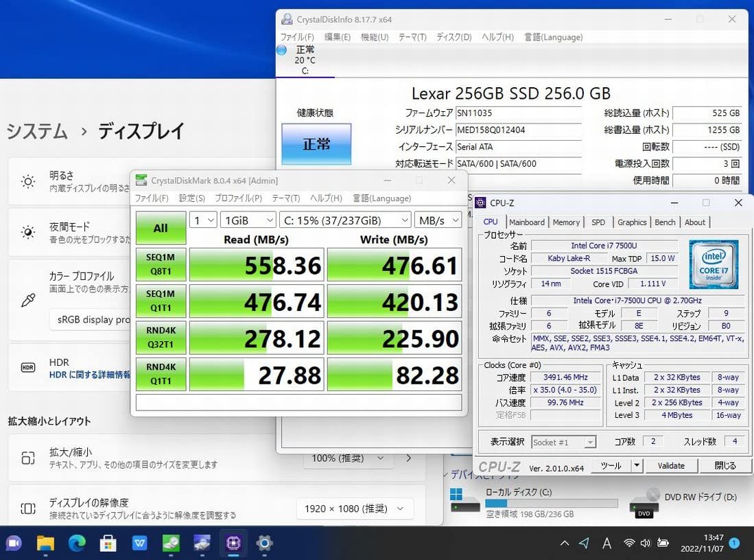Viewport: 754px width, 560px height.
Task: Open Microsoft Store taskbar icon
Action: (x=108, y=544)
